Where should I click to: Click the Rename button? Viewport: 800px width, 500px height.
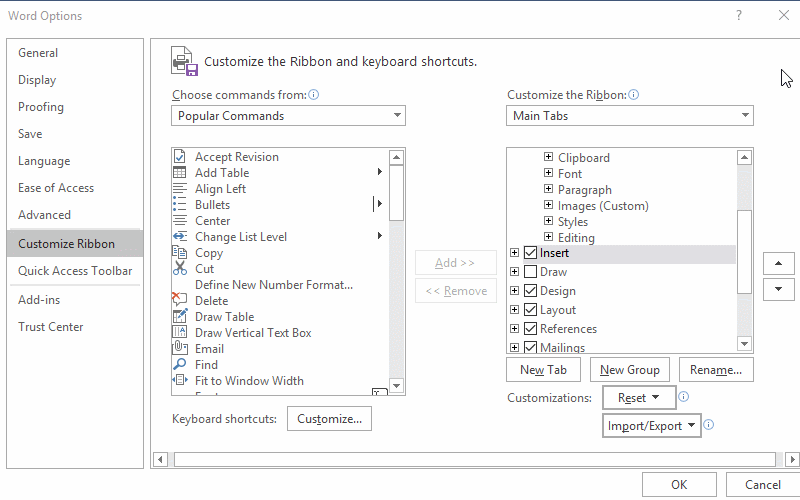[716, 370]
